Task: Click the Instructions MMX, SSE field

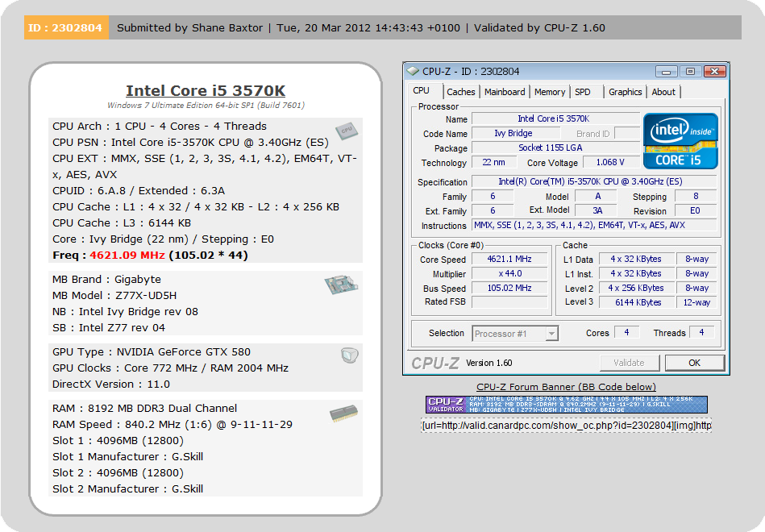Action: [x=594, y=225]
